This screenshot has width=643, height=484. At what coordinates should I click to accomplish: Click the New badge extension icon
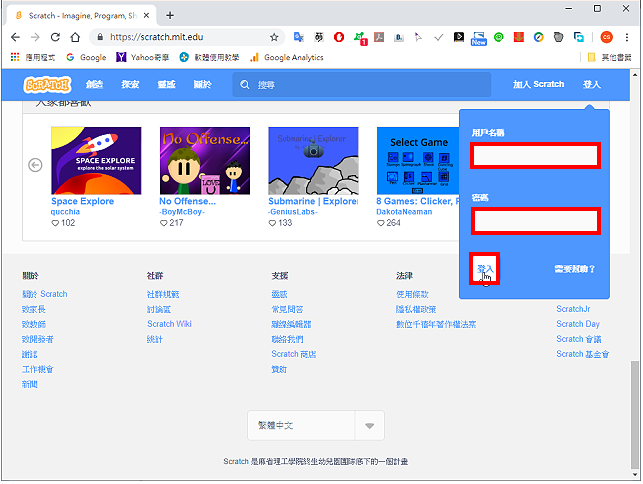[479, 38]
